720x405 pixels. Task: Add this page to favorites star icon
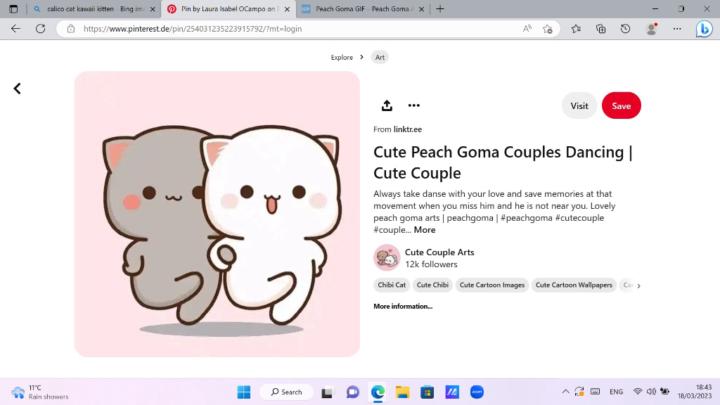(547, 29)
